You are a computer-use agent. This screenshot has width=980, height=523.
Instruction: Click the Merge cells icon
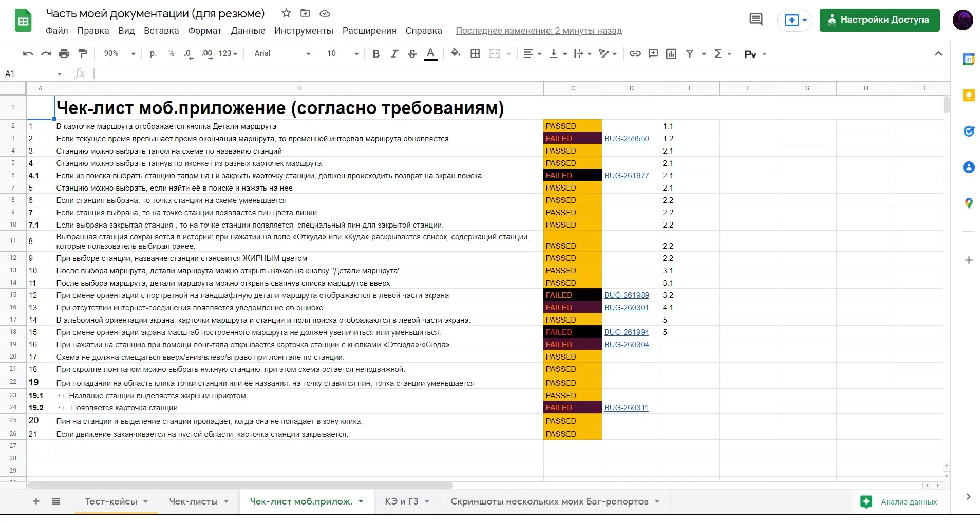tap(494, 54)
